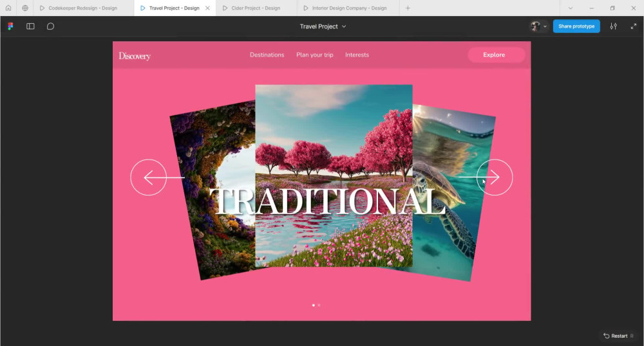Open the Destinations nav link
Viewport: 644px width, 346px height.
[x=267, y=55]
